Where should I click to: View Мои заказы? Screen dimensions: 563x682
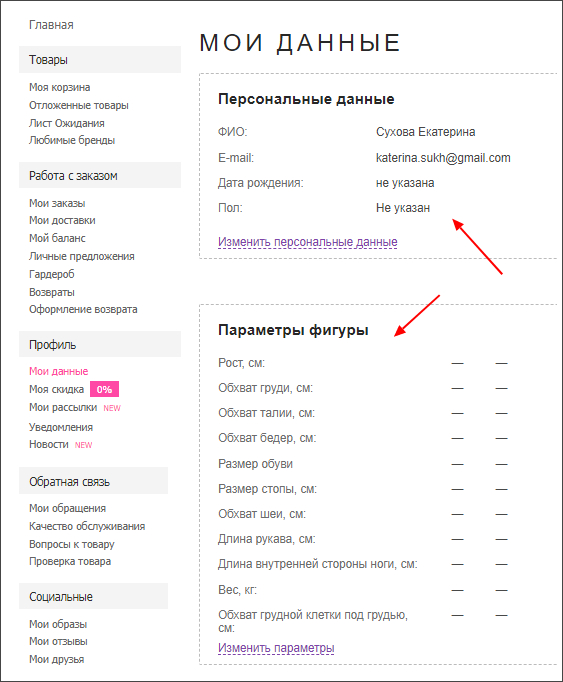tap(57, 203)
